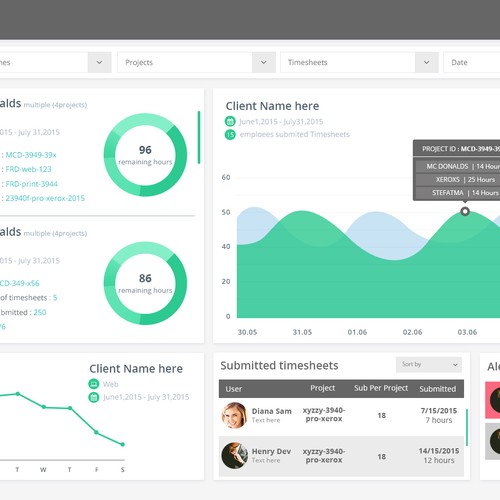Viewport: 500px width, 500px height.
Task: Click the projects list scrollbar thumb
Action: click(x=199, y=137)
